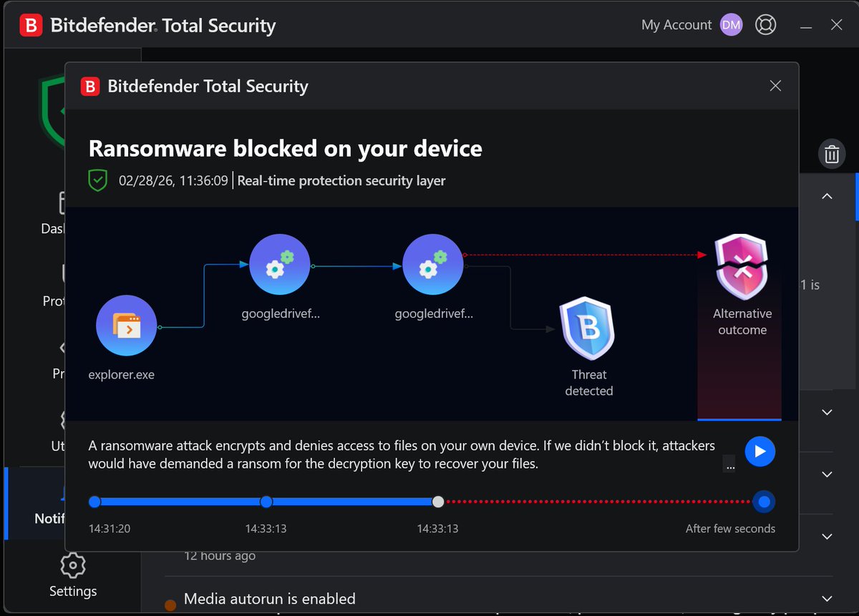Image resolution: width=859 pixels, height=616 pixels.
Task: Click the Threat detected shield icon
Action: (x=588, y=330)
